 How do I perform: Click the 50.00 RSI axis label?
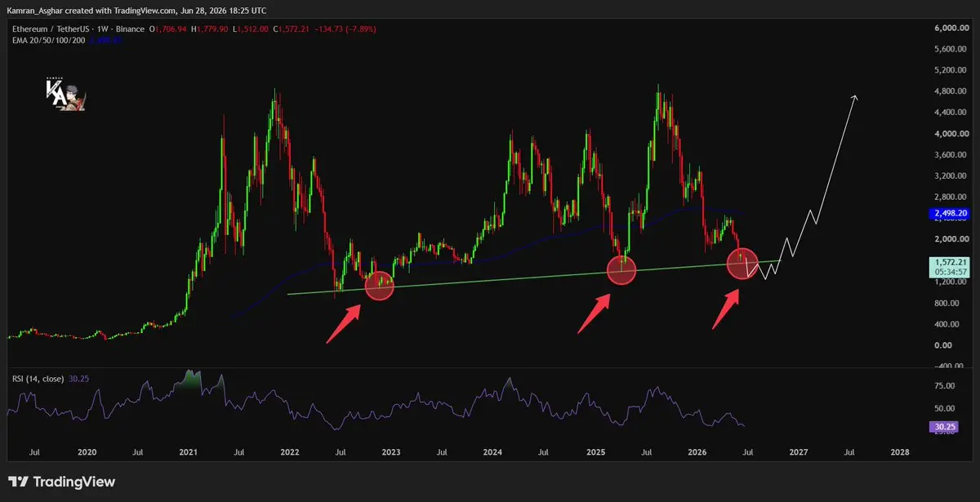pyautogui.click(x=946, y=408)
